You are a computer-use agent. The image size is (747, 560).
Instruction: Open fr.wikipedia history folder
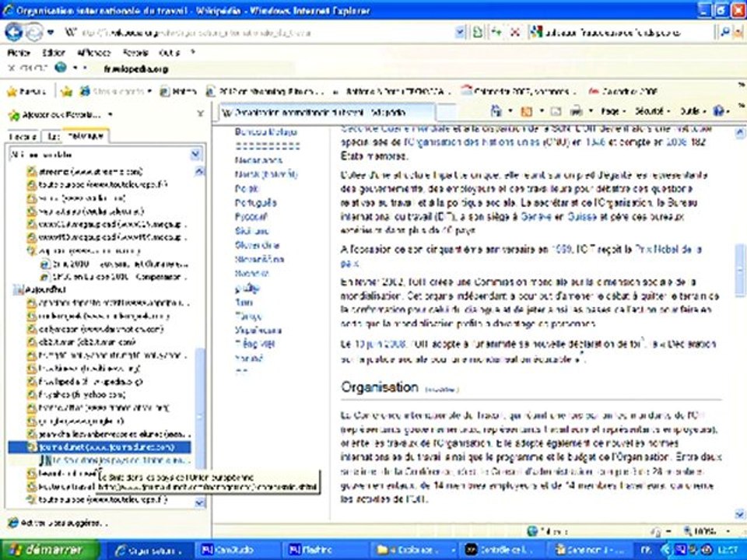click(x=85, y=381)
